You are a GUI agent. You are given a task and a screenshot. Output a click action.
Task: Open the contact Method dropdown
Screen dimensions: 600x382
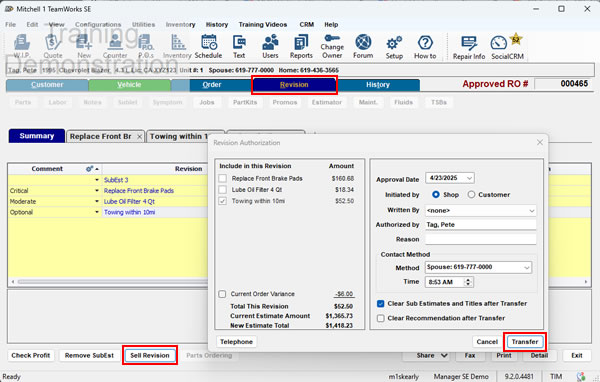527,268
